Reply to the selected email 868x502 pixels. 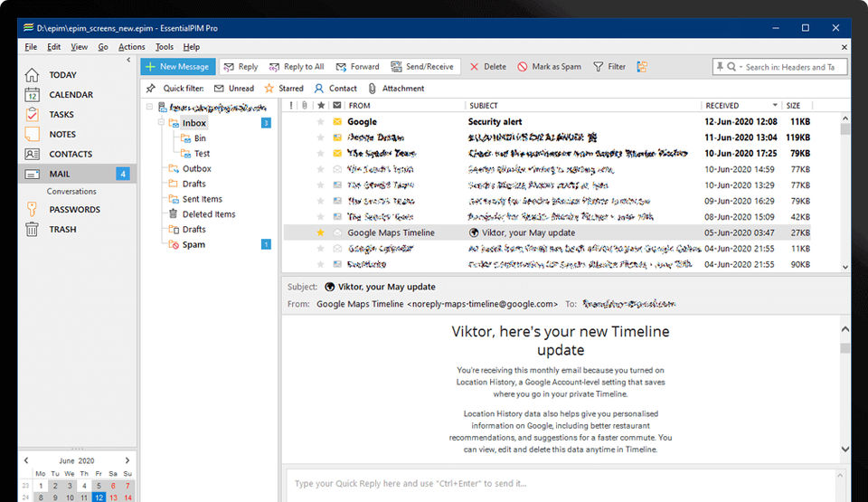pos(241,67)
